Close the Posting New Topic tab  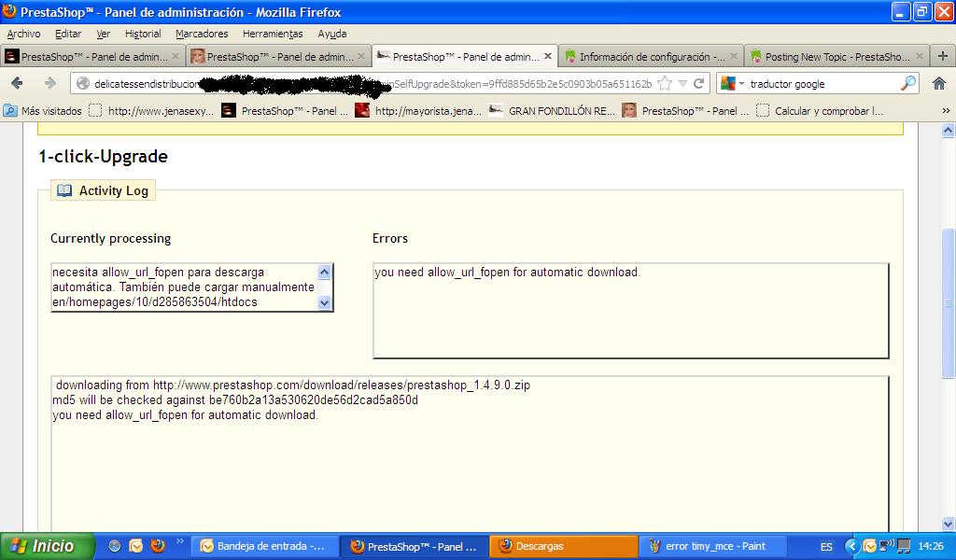click(920, 56)
